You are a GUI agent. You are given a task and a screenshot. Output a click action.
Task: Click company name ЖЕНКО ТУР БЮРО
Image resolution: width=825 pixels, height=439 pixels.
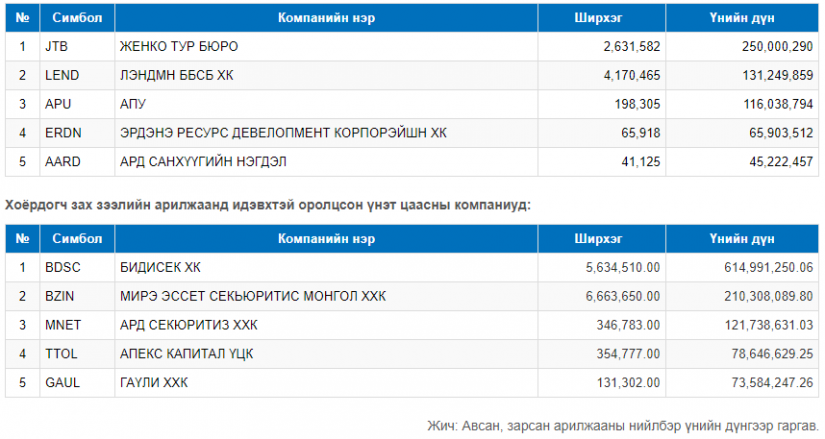point(179,46)
